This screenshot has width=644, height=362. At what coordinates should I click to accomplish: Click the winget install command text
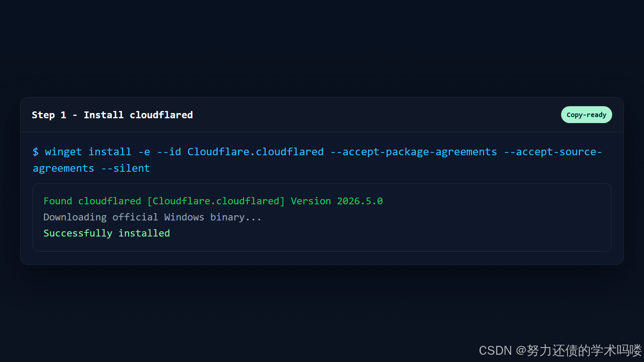[317, 160]
